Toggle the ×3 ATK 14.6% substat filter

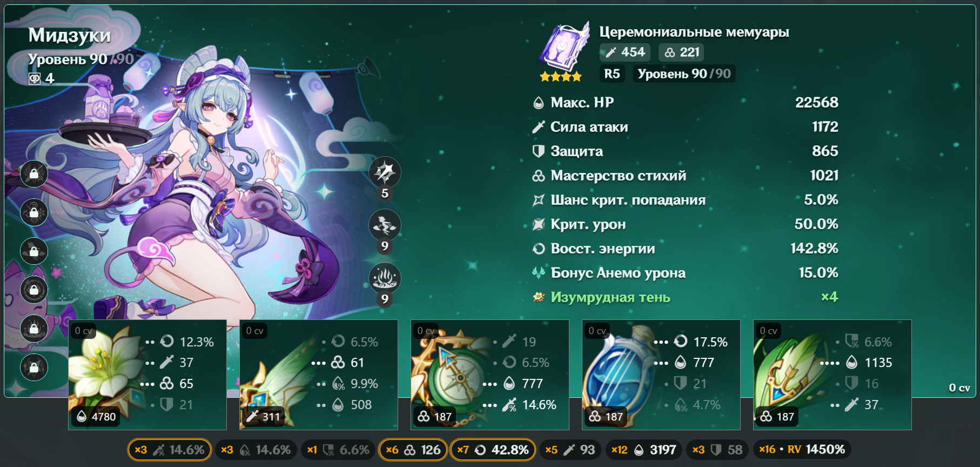point(170,450)
